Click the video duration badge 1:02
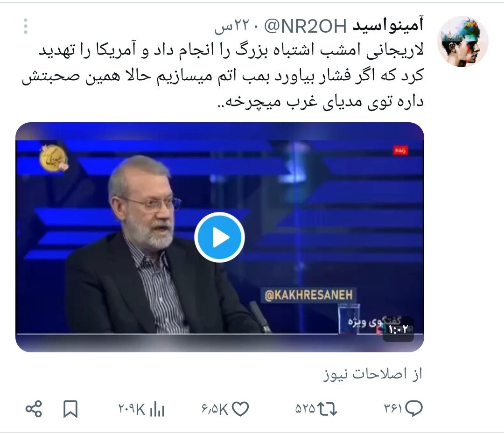This screenshot has width=504, height=434. (398, 329)
